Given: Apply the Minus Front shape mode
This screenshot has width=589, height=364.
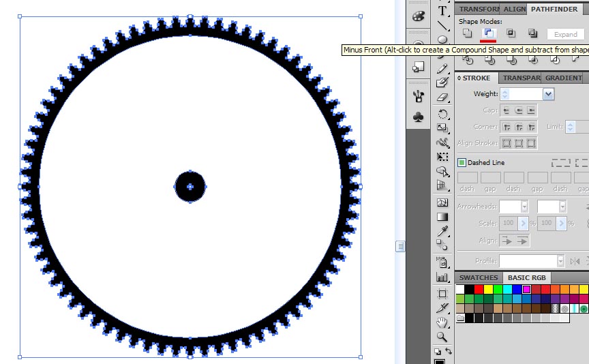Looking at the screenshot, I should pyautogui.click(x=489, y=33).
